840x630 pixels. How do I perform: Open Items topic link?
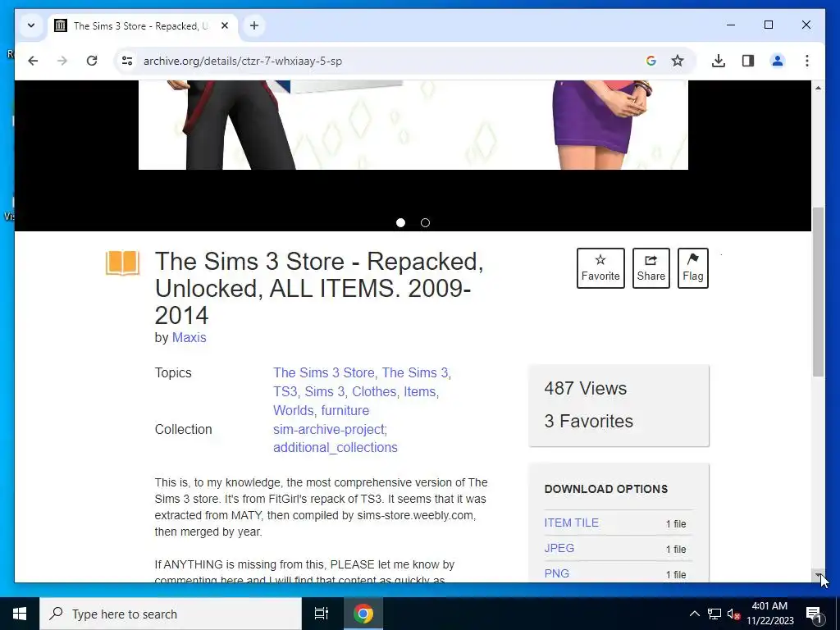419,391
